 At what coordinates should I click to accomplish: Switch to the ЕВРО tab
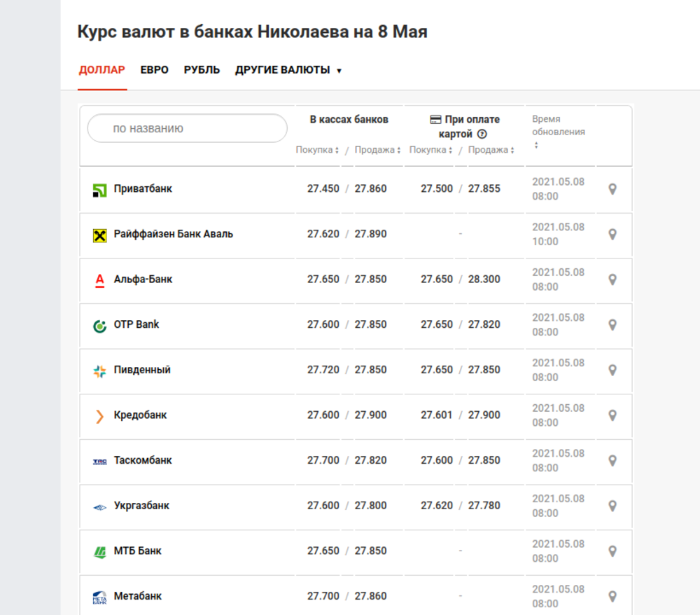point(154,70)
